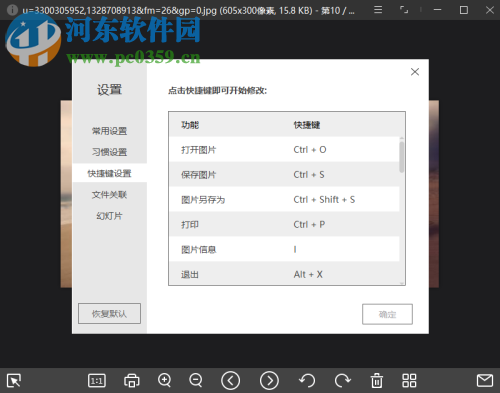500x393 pixels.
Task: Open the hamburger menu in title bar
Action: point(378,10)
